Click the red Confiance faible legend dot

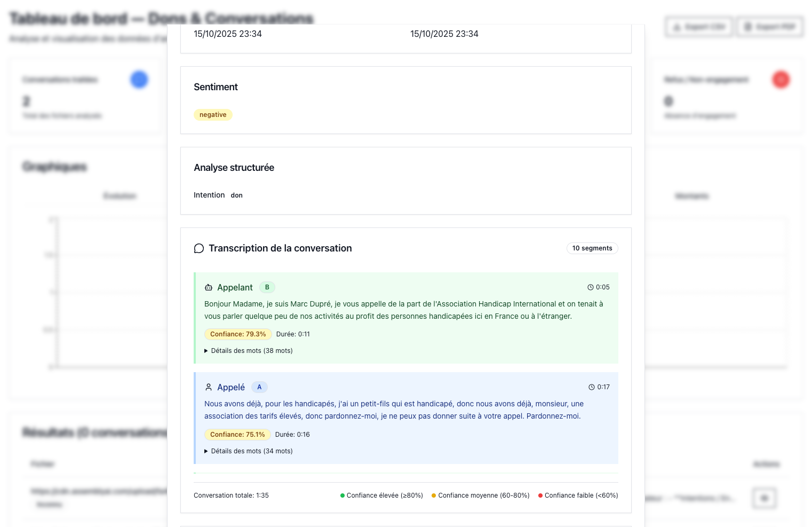pos(540,495)
